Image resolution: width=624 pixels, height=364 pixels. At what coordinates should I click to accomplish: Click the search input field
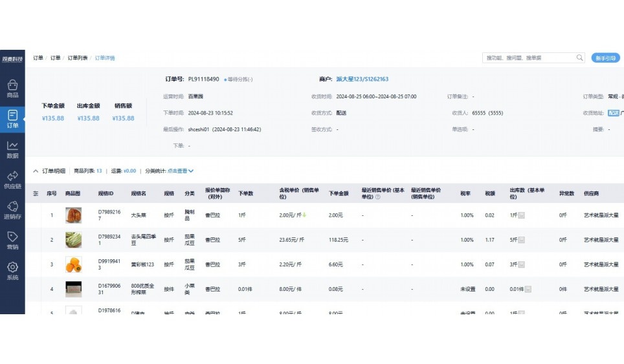[528, 58]
